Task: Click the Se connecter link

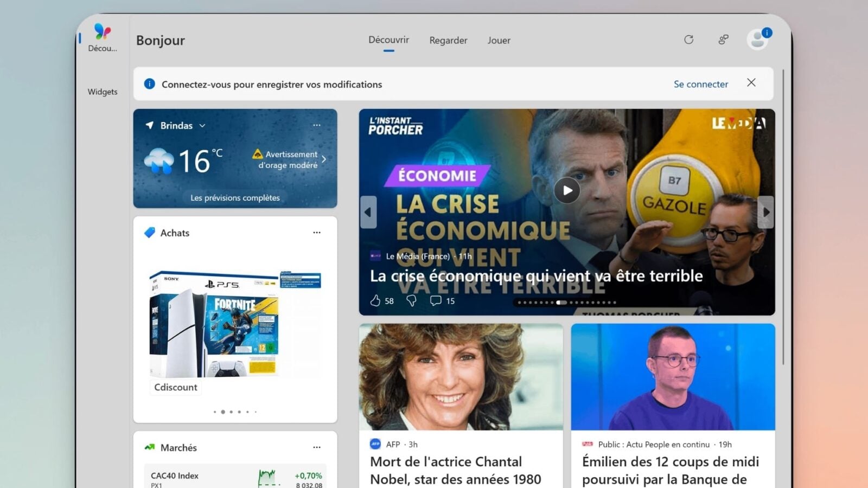Action: [701, 84]
